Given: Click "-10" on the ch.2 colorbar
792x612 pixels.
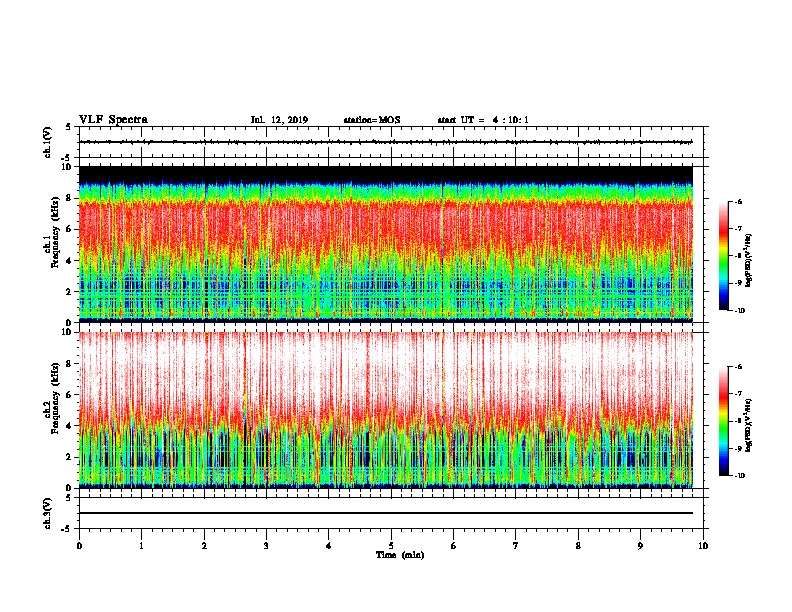Looking at the screenshot, I should coord(740,476).
